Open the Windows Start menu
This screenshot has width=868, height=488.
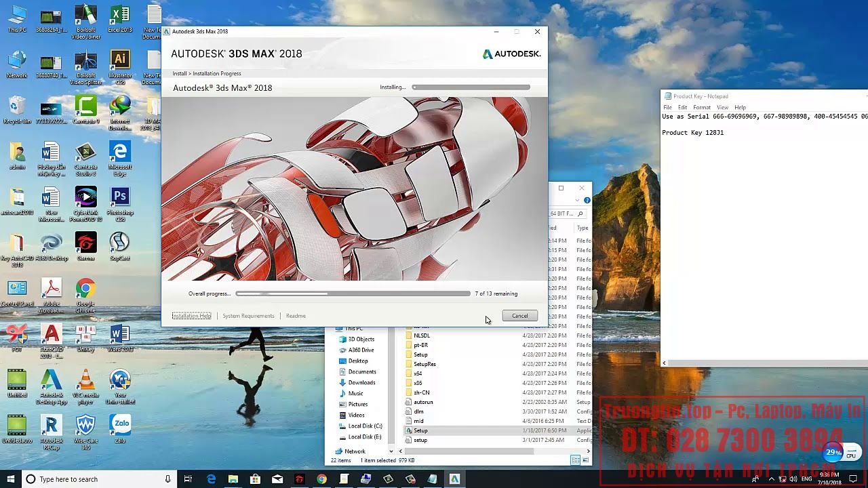(11, 479)
